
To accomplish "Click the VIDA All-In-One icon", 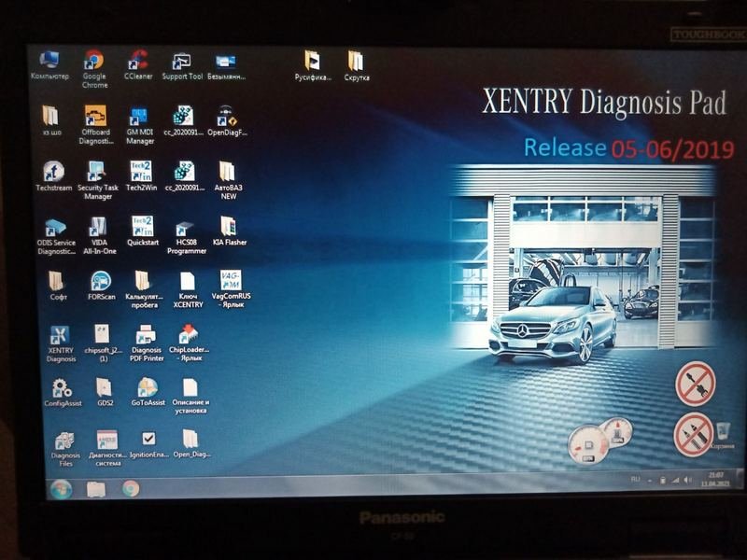I will [x=98, y=227].
